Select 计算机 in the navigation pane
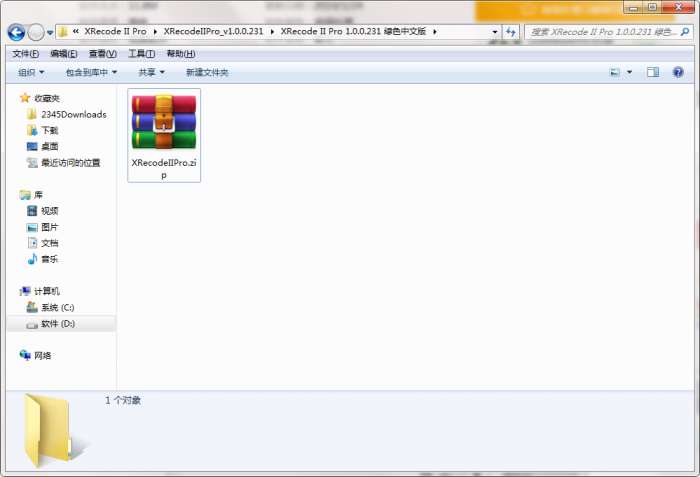Screen dimensions: 700x477 coord(47,292)
